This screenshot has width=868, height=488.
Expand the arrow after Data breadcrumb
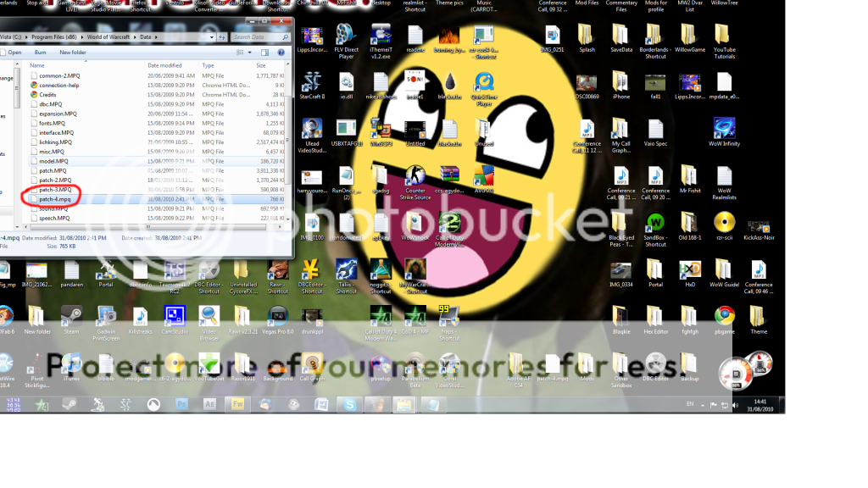[x=156, y=37]
